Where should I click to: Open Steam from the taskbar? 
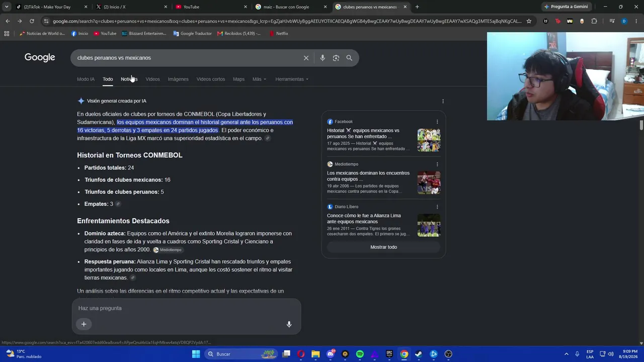[419, 354]
